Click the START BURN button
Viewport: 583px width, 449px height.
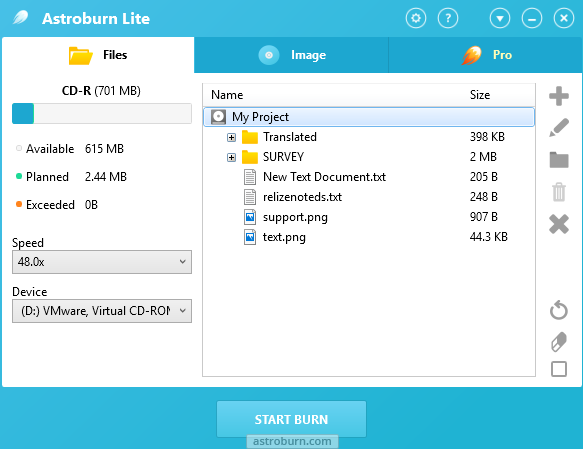point(292,419)
